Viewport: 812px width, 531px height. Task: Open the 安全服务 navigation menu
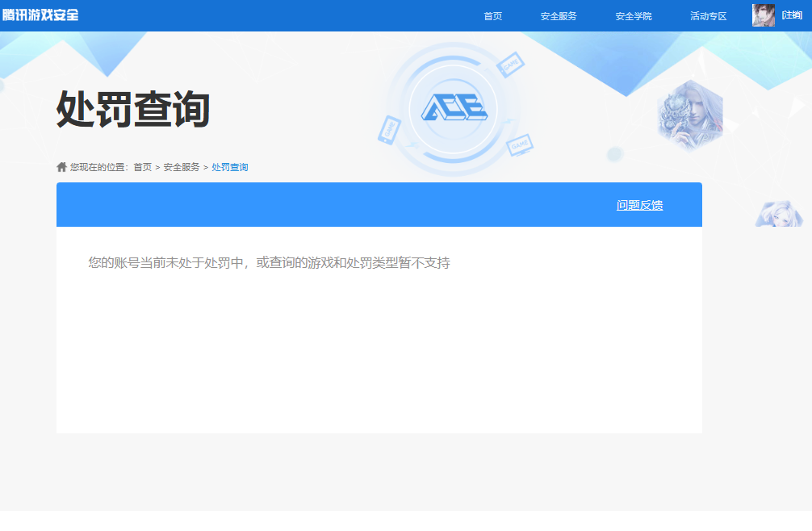(x=559, y=16)
